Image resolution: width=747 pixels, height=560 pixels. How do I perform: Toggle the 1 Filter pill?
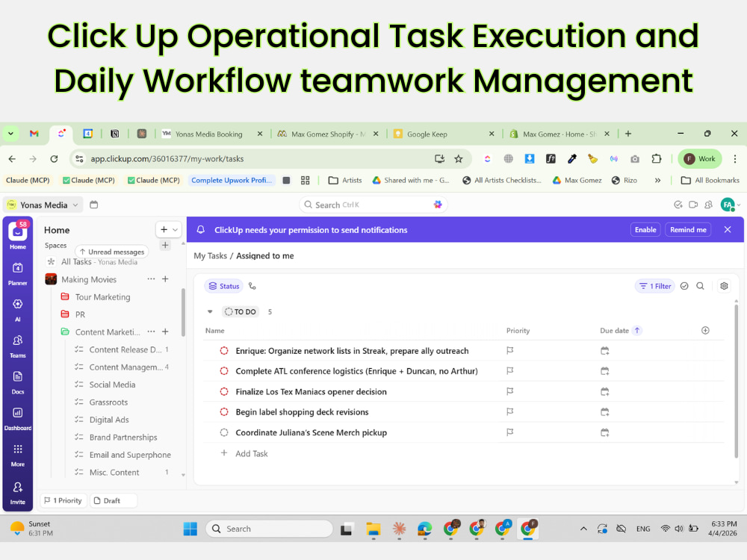(655, 286)
